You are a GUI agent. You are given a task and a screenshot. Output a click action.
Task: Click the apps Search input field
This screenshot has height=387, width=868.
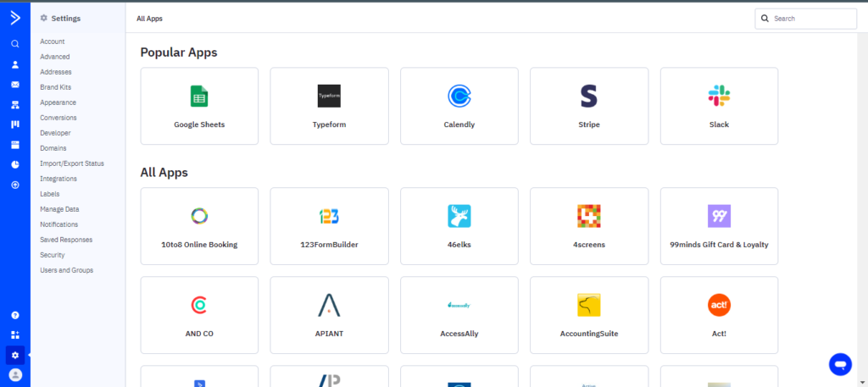tap(805, 19)
